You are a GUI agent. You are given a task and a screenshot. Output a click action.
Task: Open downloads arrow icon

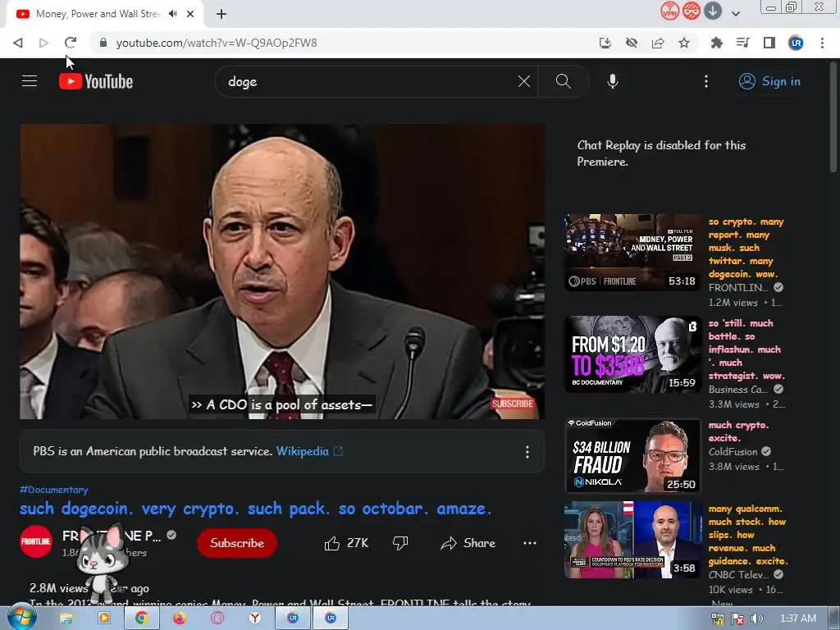[x=713, y=11]
